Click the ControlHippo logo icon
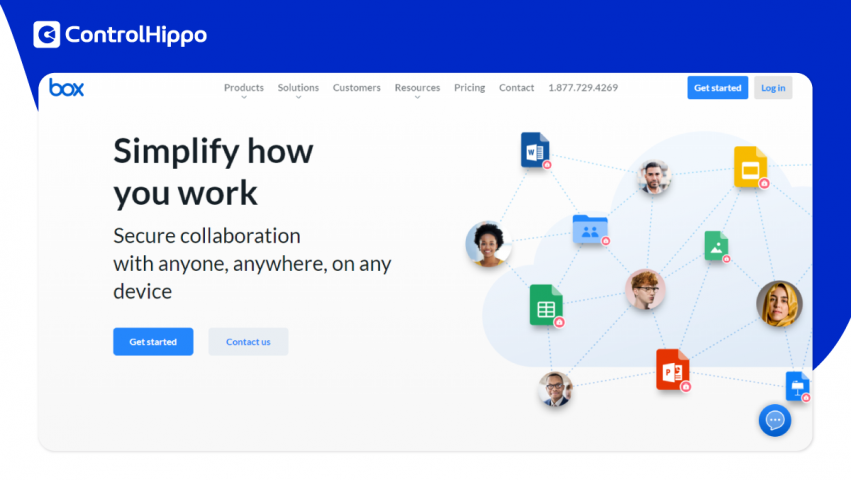Image resolution: width=851 pixels, height=480 pixels. pos(46,35)
